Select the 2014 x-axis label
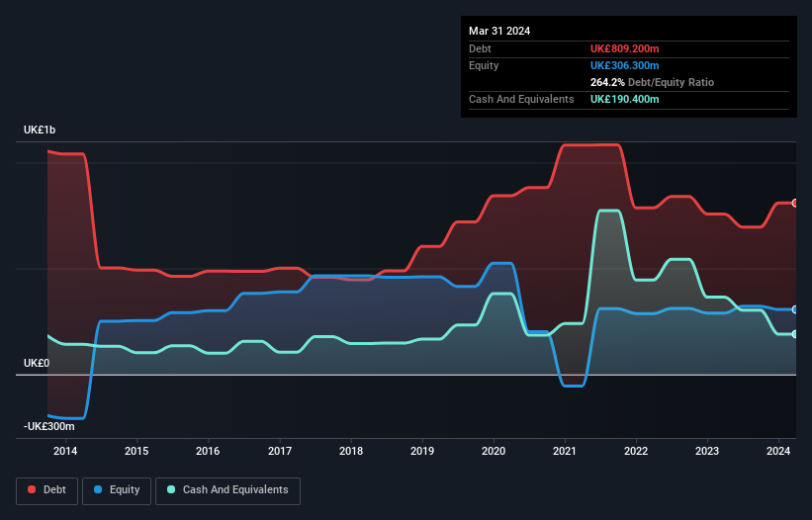812x520 pixels. tap(65, 451)
